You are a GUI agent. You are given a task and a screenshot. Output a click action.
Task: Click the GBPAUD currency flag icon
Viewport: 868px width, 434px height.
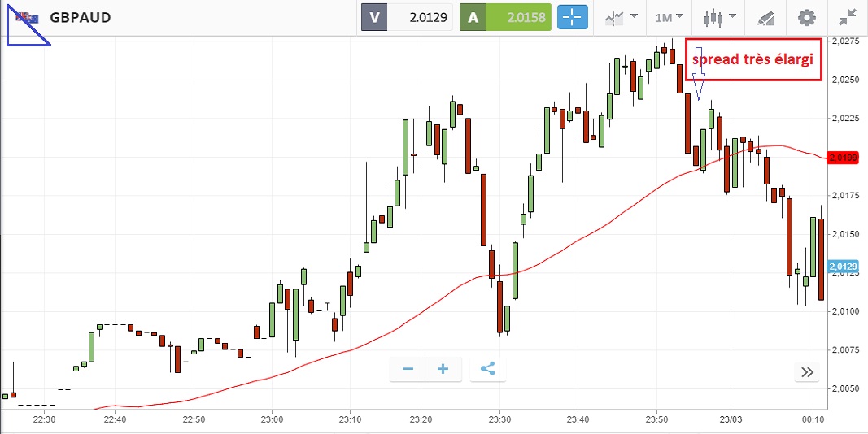tap(27, 18)
